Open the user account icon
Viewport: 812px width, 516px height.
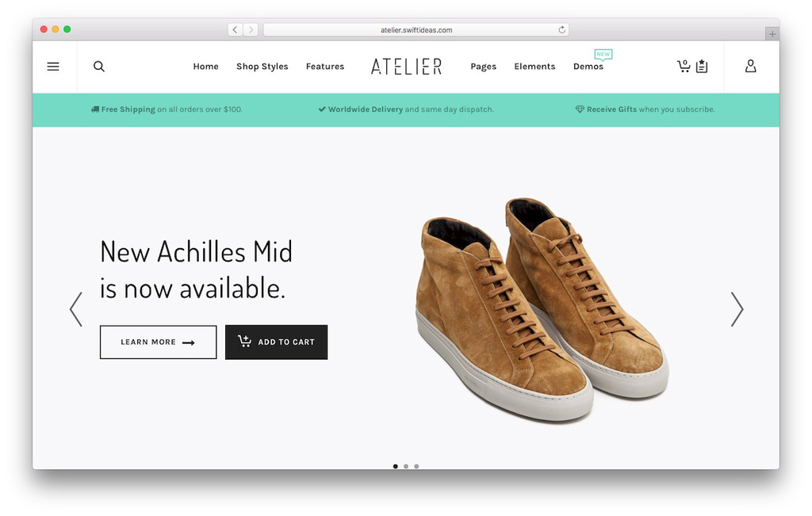(x=750, y=66)
